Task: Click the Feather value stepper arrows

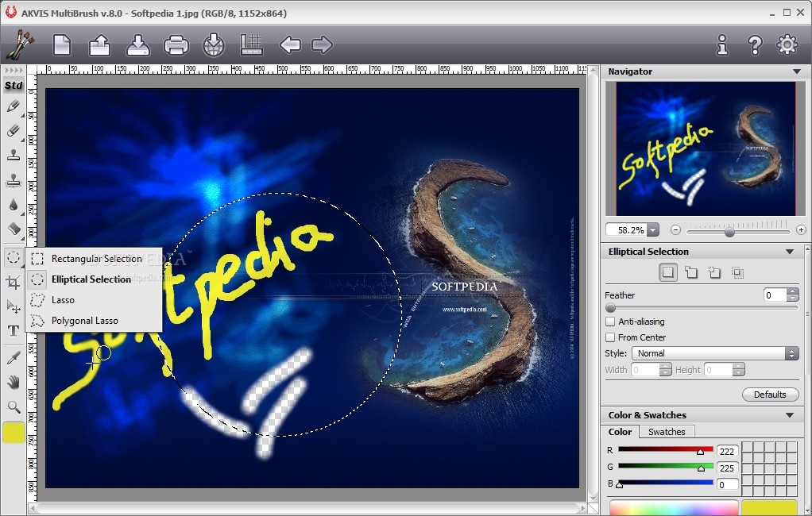Action: [792, 295]
